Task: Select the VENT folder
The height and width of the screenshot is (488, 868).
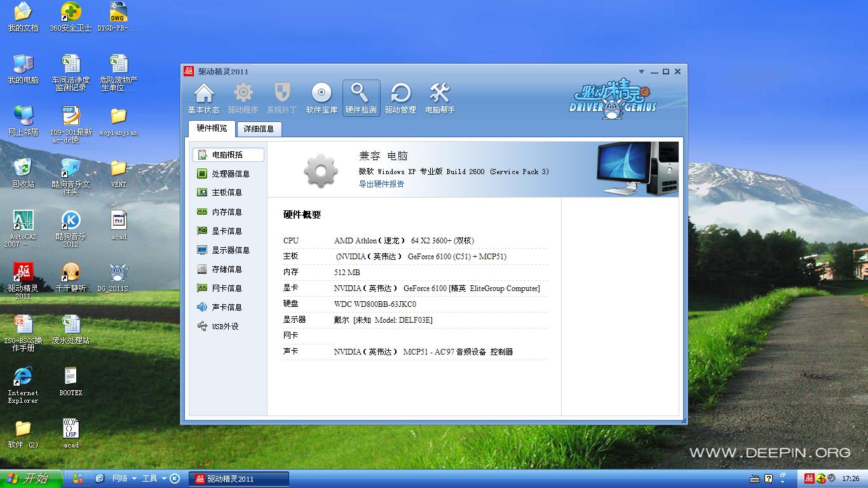Action: coord(118,173)
